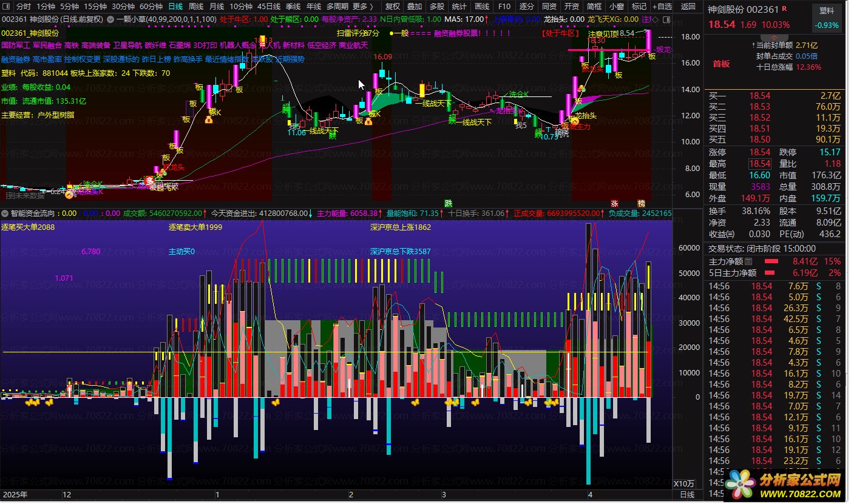Expand the 智能资金流向 indicator dropdown arrow
The image size is (851, 504).
pyautogui.click(x=5, y=213)
